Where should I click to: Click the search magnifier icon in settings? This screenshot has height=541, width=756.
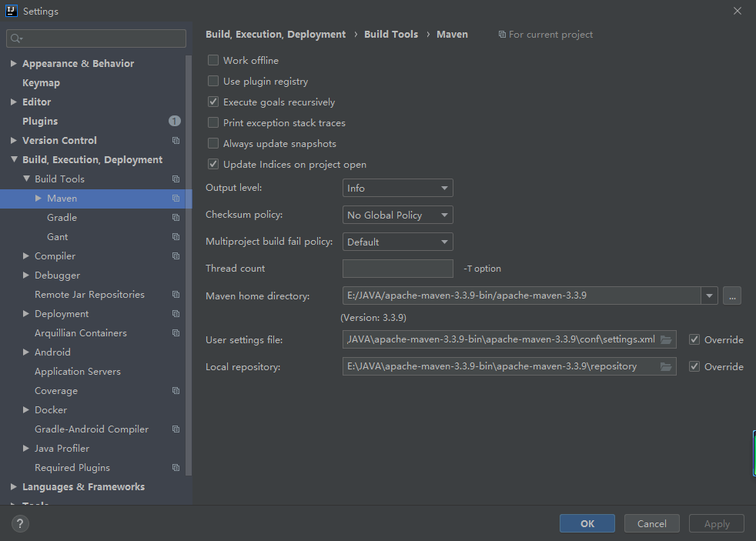click(x=16, y=38)
